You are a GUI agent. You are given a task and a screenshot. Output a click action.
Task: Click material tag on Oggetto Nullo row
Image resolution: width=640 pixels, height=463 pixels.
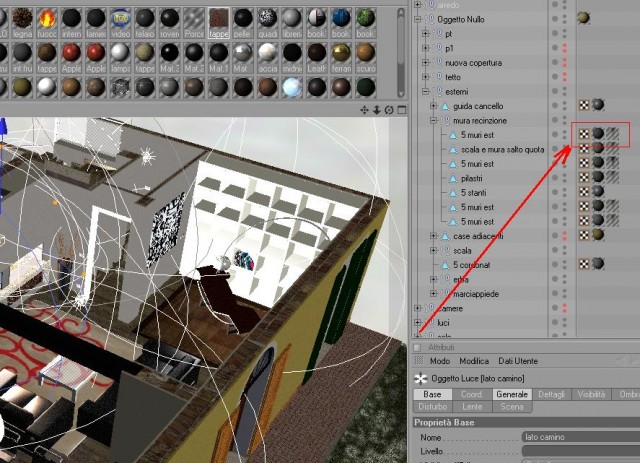point(583,18)
